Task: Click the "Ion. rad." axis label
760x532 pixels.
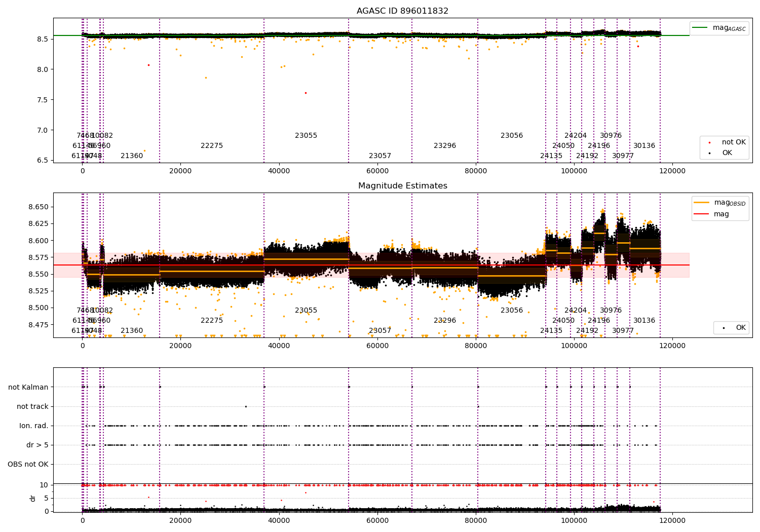Action: (x=34, y=426)
